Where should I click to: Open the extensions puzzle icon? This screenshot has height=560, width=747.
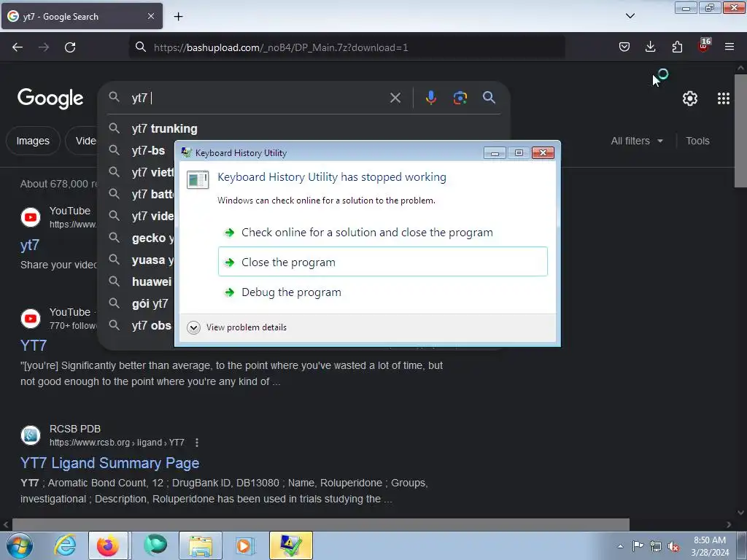[677, 47]
